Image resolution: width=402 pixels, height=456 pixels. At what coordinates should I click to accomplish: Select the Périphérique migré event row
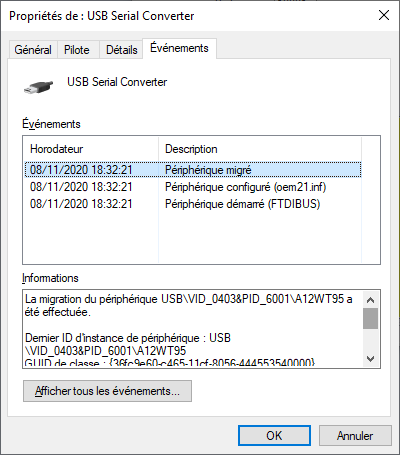[x=193, y=170]
